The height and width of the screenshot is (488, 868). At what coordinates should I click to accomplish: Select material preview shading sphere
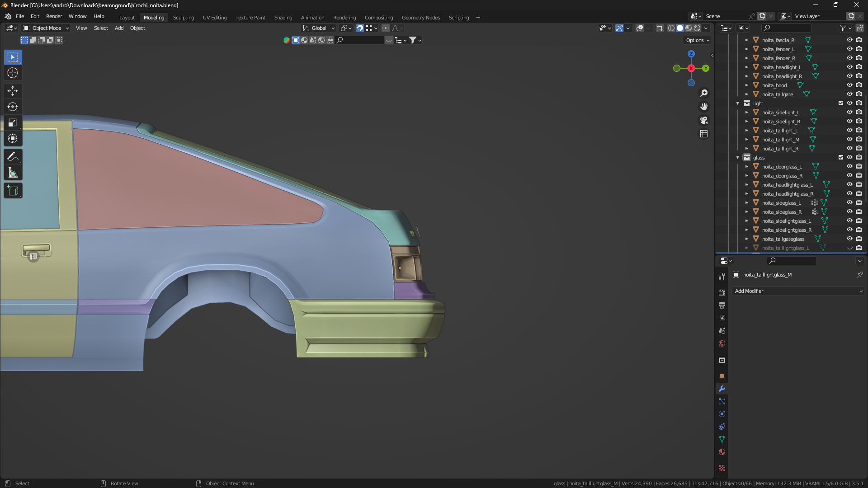click(689, 28)
